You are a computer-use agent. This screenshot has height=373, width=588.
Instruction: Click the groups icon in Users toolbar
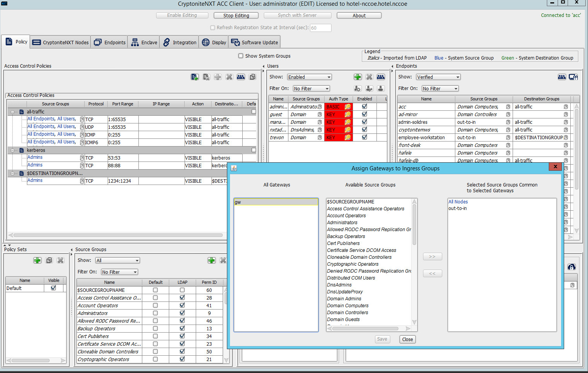click(x=381, y=77)
